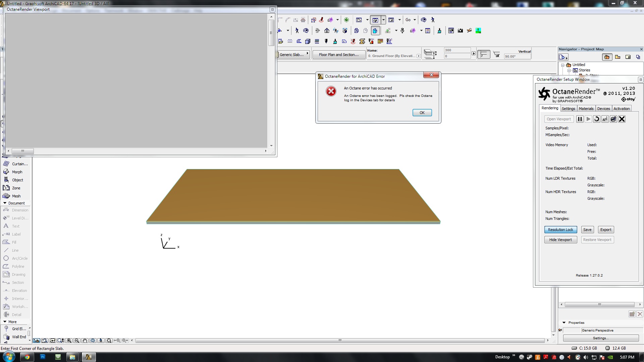Toggle the Resolution Lock button

[x=560, y=230]
